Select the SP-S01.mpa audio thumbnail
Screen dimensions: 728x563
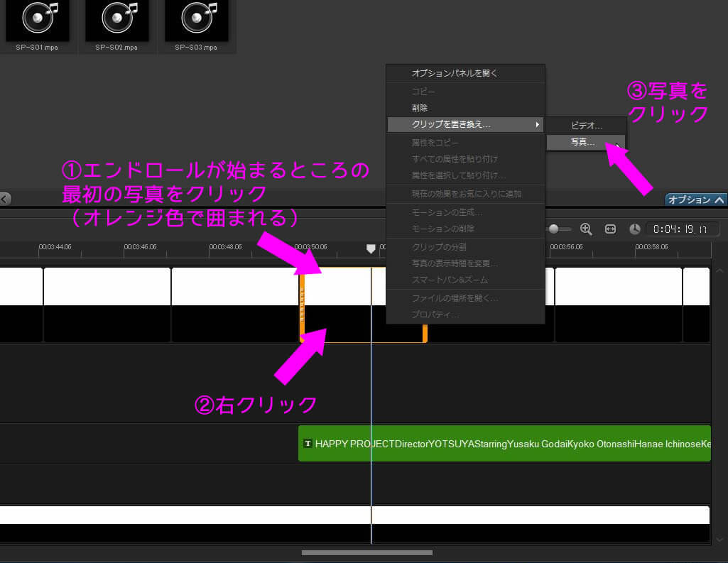(x=38, y=21)
